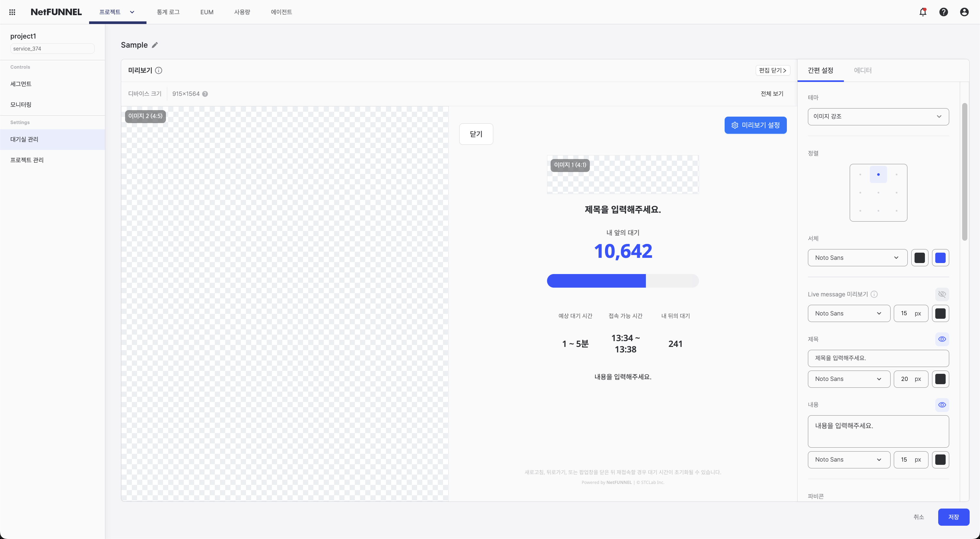Click the 저장 save button
980x539 pixels.
point(953,517)
